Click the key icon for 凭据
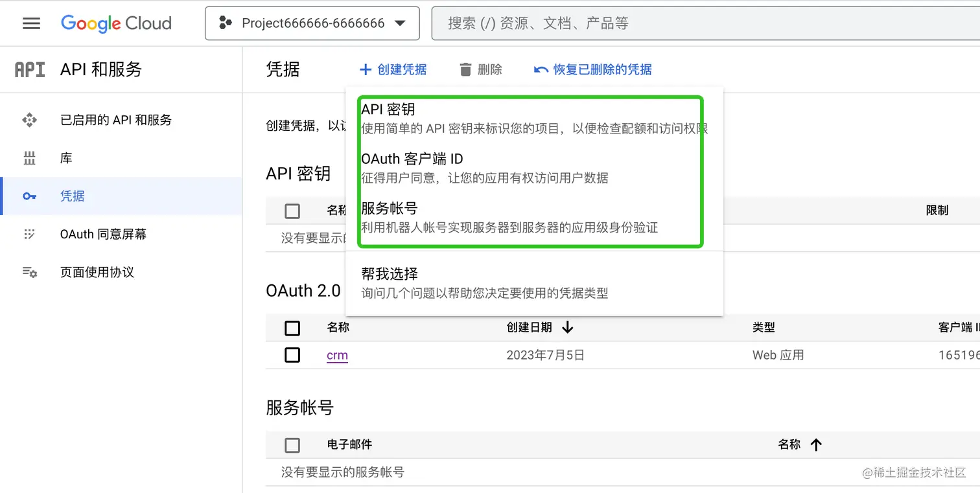980x493 pixels. [29, 196]
